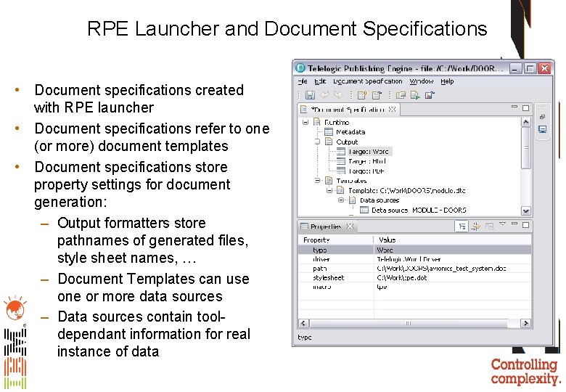Click the Output node document icon
This screenshot has height=392, width=566.
click(329, 142)
